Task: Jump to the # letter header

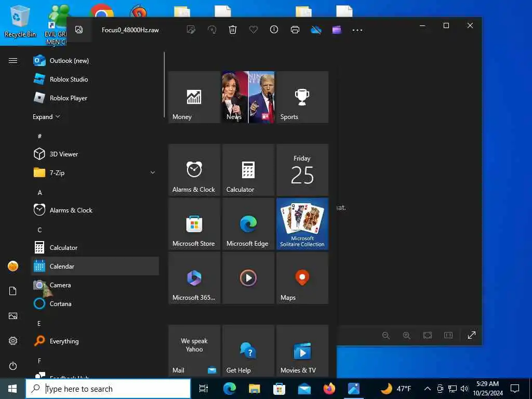Action: click(39, 136)
